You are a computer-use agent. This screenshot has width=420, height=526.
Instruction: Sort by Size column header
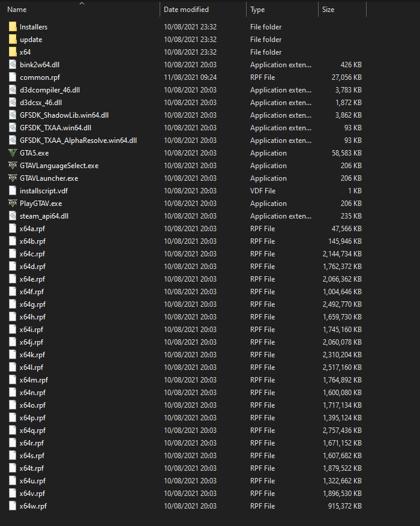click(328, 10)
